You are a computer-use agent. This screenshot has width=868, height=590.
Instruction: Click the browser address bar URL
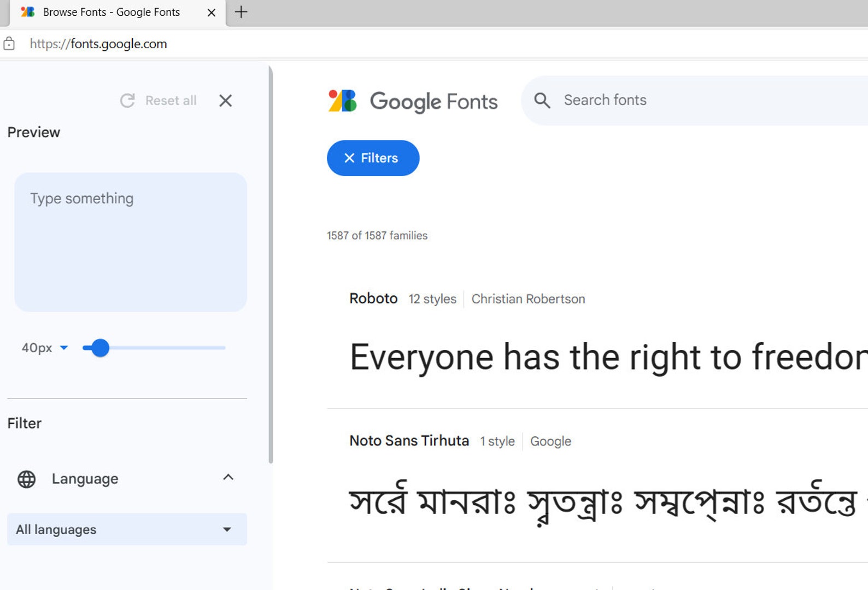coord(98,44)
